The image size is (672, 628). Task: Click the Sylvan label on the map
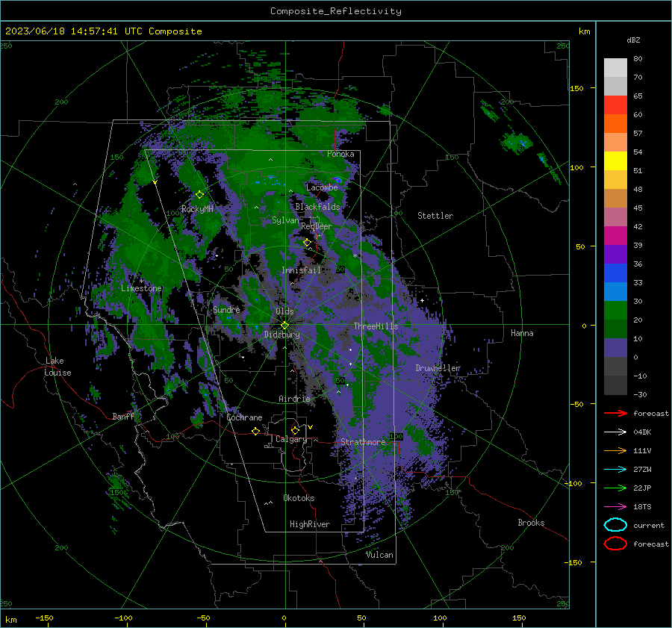pyautogui.click(x=285, y=220)
